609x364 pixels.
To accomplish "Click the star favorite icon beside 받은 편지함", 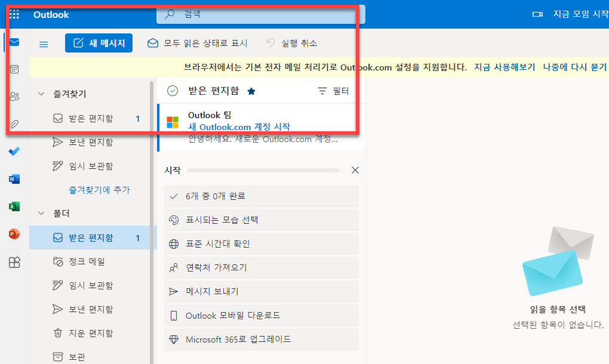I will [251, 91].
